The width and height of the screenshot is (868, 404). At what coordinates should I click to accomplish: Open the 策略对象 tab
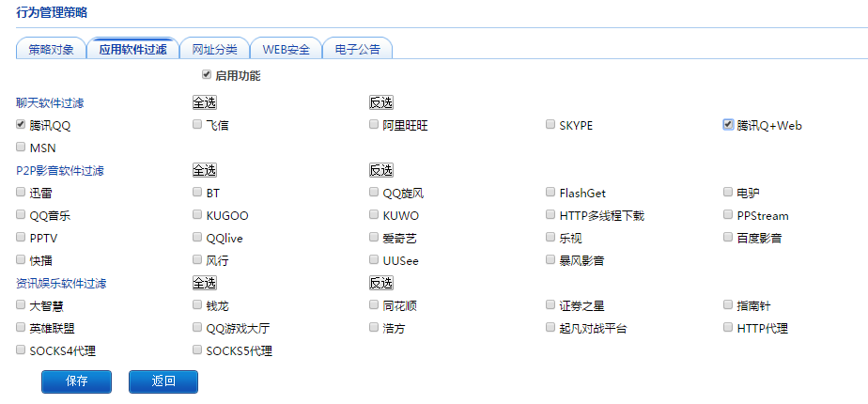pos(51,49)
